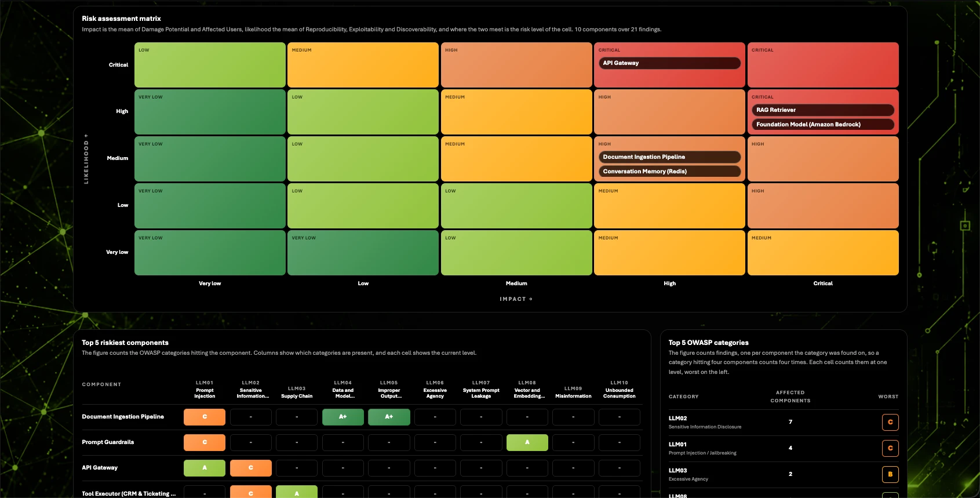
Task: Click the Affected Components column header
Action: pyautogui.click(x=790, y=397)
